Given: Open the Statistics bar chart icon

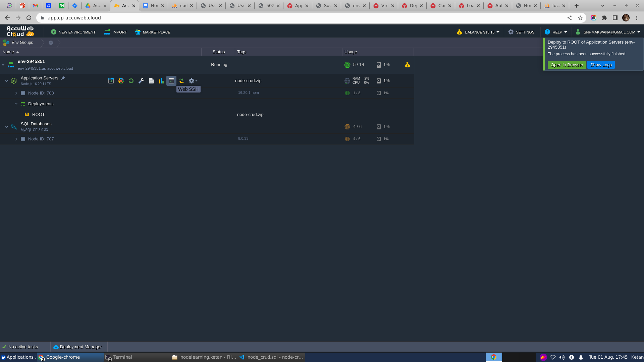Looking at the screenshot, I should tap(161, 81).
